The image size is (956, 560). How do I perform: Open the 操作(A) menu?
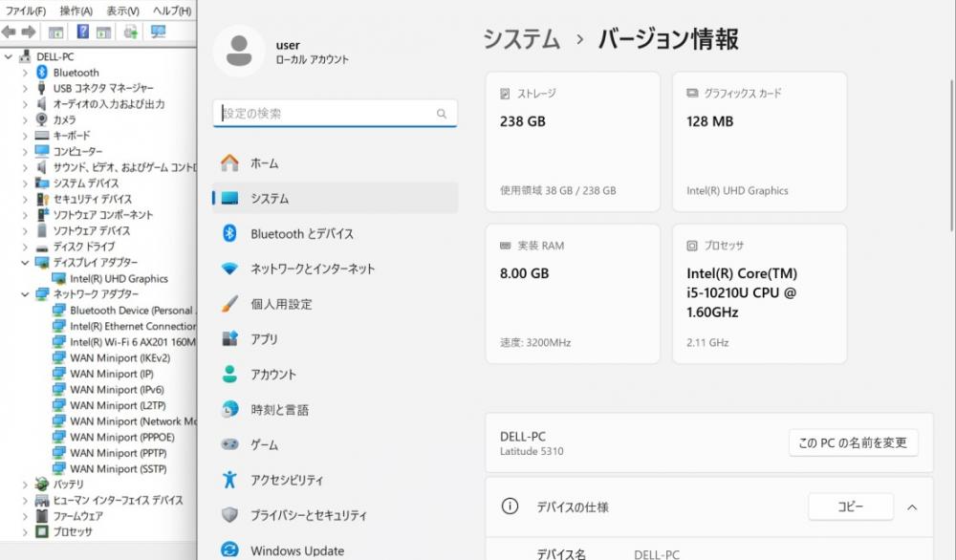click(x=76, y=11)
